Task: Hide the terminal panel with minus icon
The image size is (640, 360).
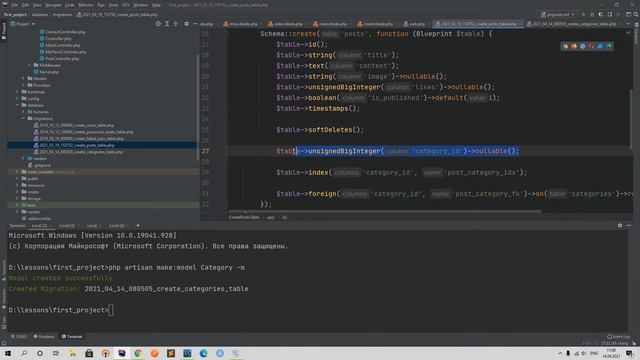Action: pos(629,225)
